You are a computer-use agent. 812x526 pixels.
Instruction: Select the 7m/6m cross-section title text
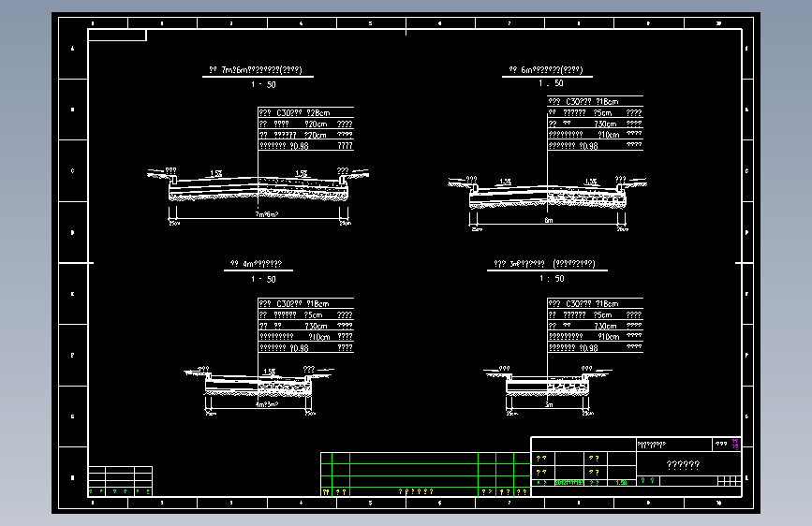click(256, 70)
